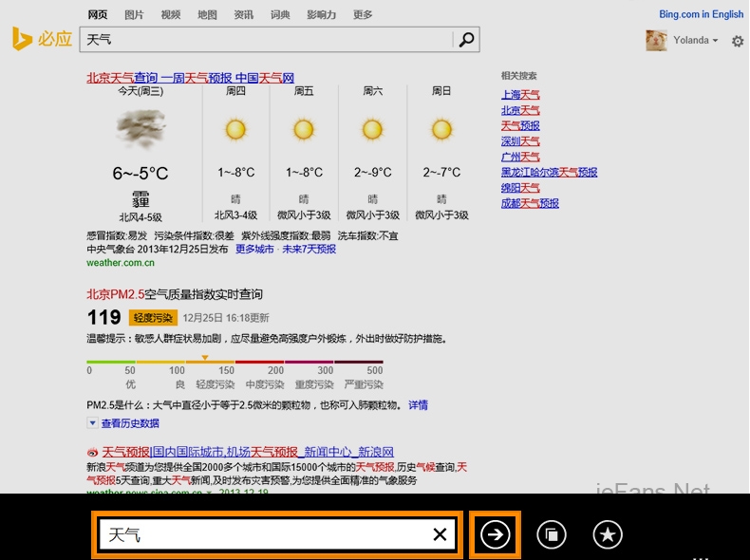Clear the address bar with X
The height and width of the screenshot is (560, 750).
click(440, 534)
